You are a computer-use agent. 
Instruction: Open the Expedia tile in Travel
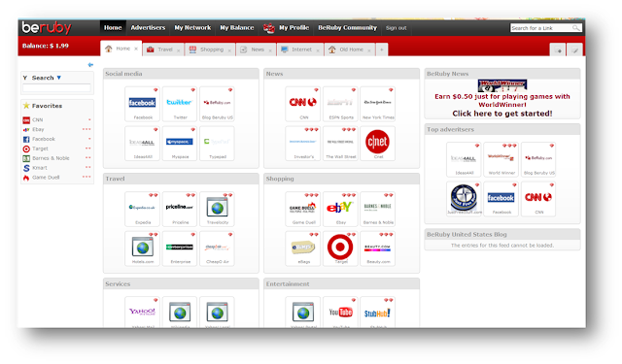click(143, 209)
